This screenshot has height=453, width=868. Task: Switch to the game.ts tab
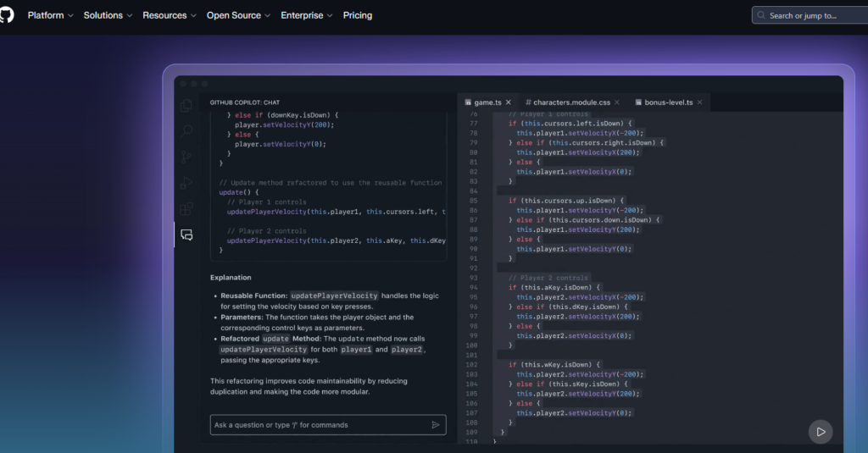point(482,102)
